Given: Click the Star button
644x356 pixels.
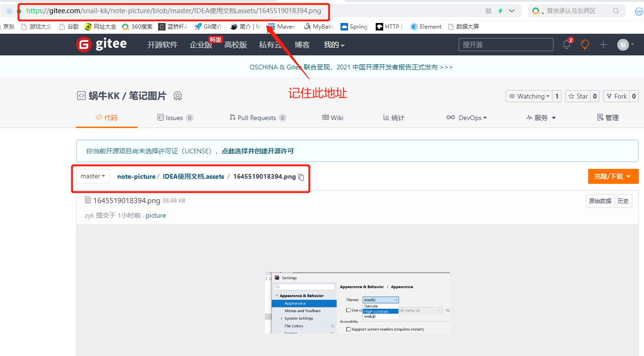Looking at the screenshot, I should (578, 96).
